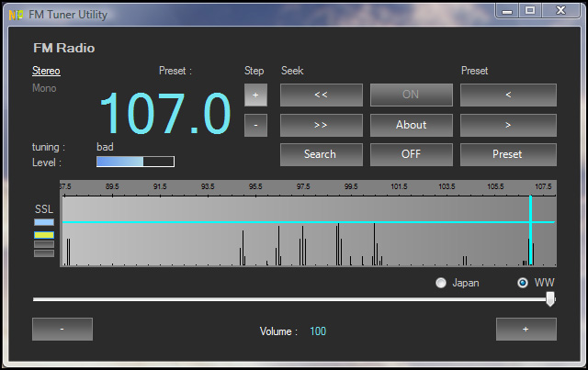Click the Preset store button
588x370 pixels.
[508, 154]
